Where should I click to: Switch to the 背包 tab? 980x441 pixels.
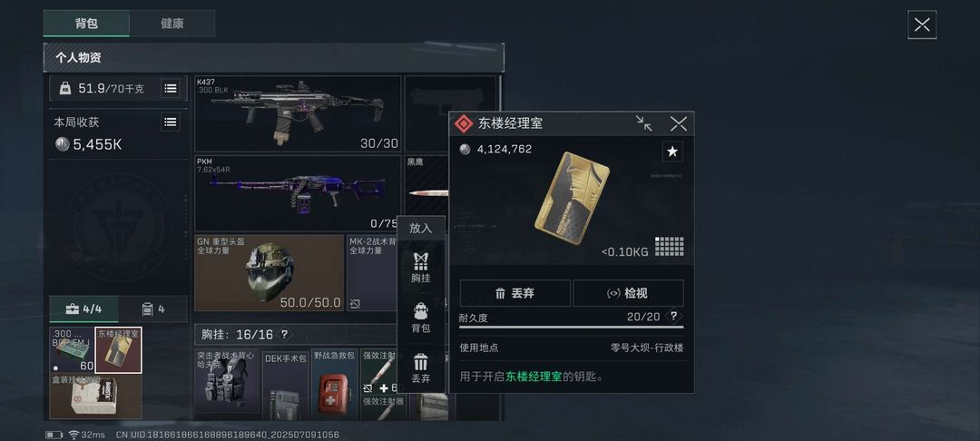pos(87,24)
